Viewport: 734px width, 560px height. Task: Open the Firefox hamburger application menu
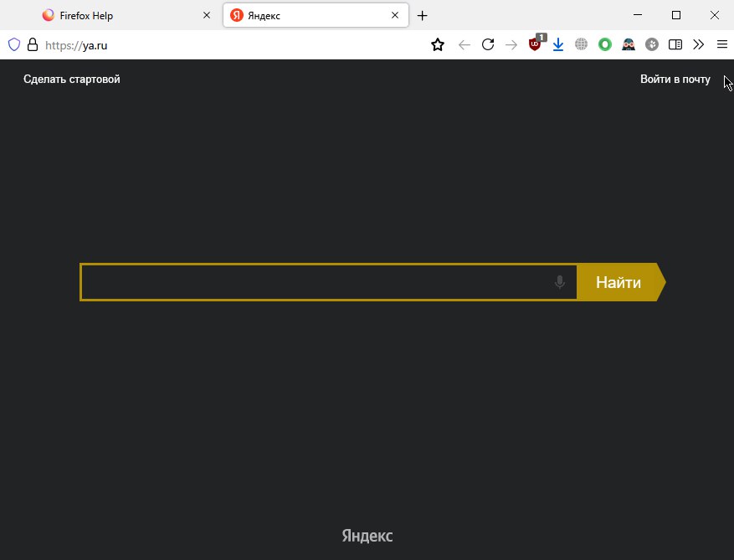point(721,44)
